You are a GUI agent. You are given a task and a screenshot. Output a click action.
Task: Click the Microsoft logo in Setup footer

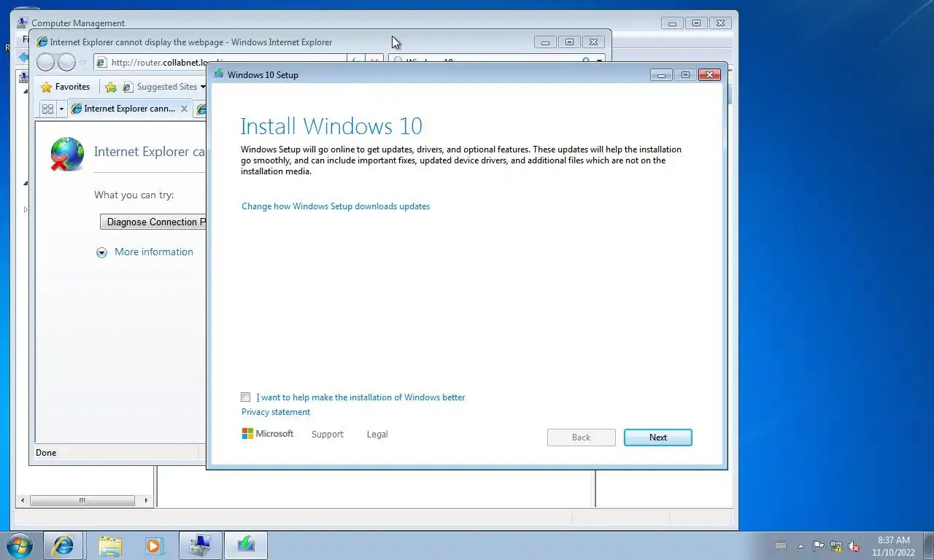[x=268, y=434]
